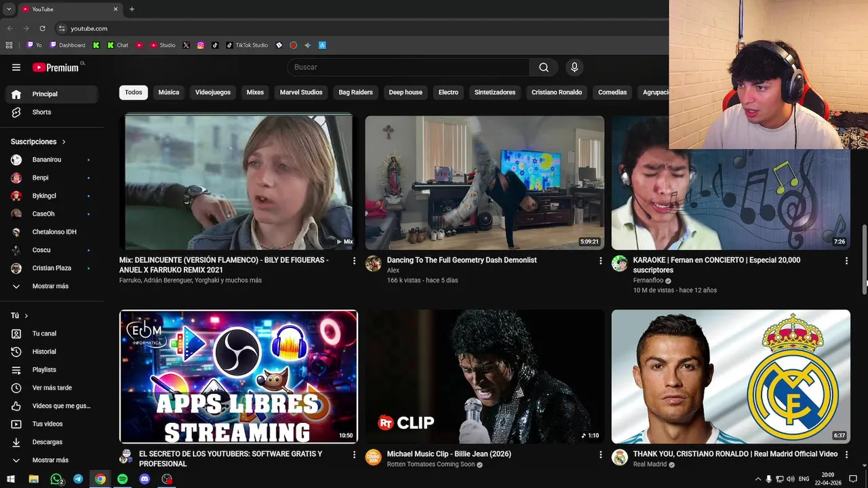Screen dimensions: 868x488
Task: Open Discord from the taskbar
Action: (144, 479)
